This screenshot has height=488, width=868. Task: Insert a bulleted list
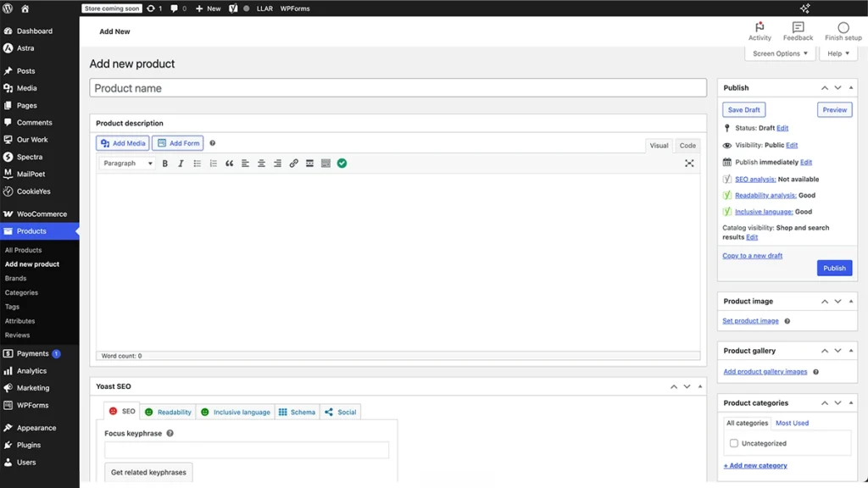[x=197, y=164]
